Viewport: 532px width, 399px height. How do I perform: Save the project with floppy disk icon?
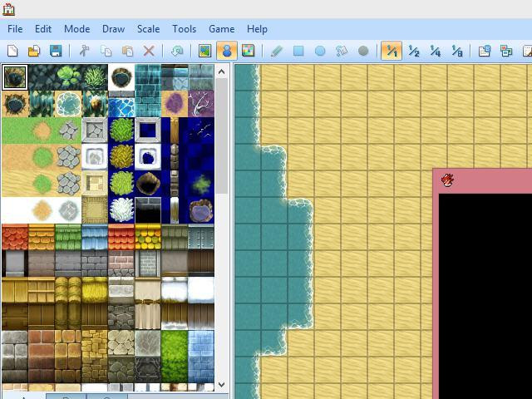point(56,51)
